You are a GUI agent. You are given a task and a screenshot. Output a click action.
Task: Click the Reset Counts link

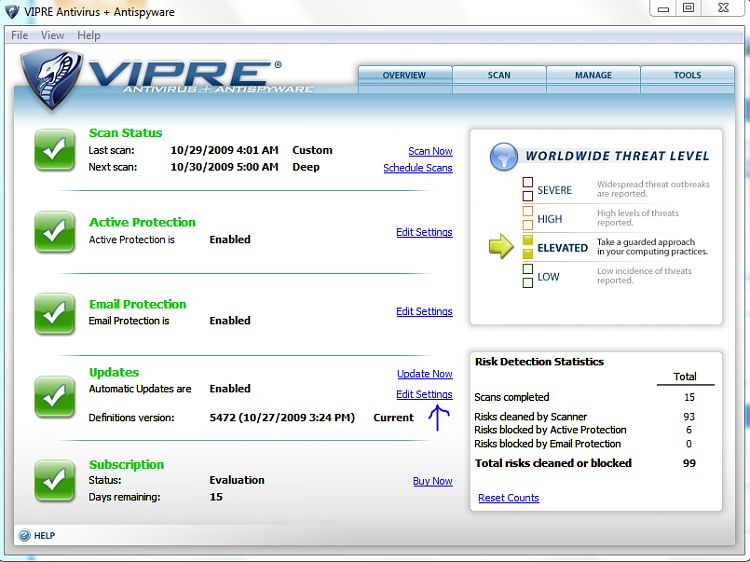508,498
